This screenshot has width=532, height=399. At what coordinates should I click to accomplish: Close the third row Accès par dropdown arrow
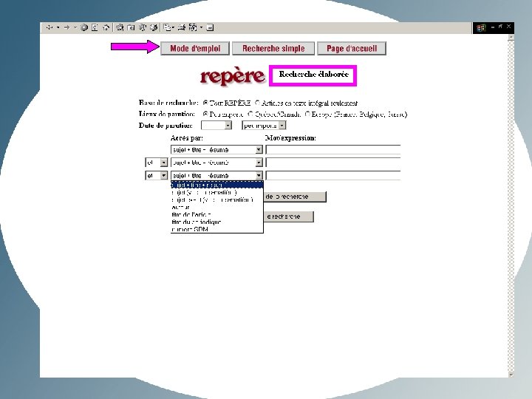point(259,175)
